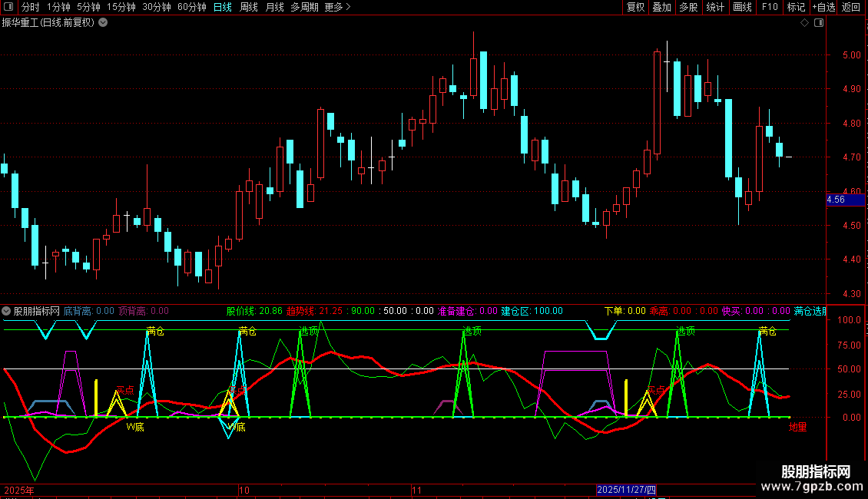Screen dimensions: 868x499
Task: Select the 画线 drawing tool
Action: [x=742, y=7]
